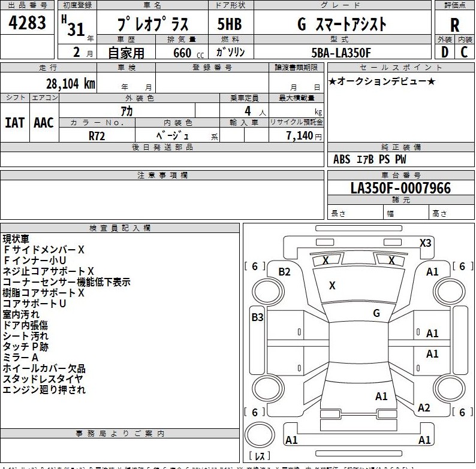Select the note ドア内張傷
Screen dimensions: 476x469
(x=25, y=325)
